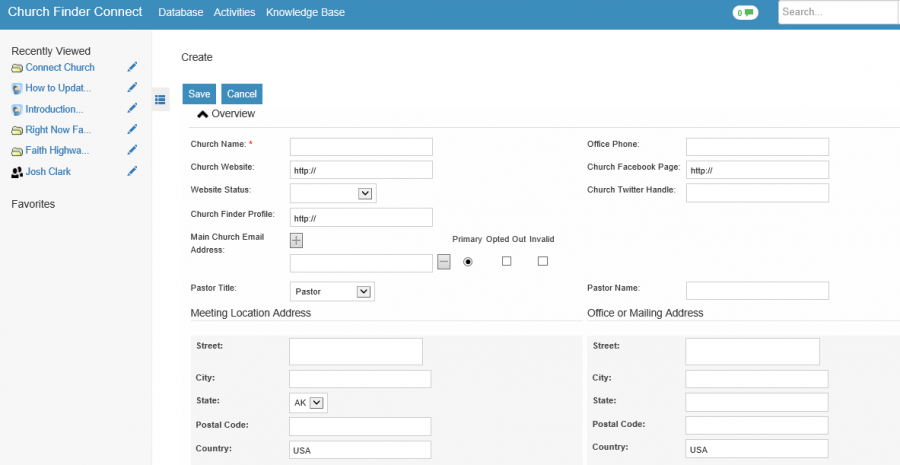900x465 pixels.
Task: Open the green chat notifications badge
Action: [745, 13]
